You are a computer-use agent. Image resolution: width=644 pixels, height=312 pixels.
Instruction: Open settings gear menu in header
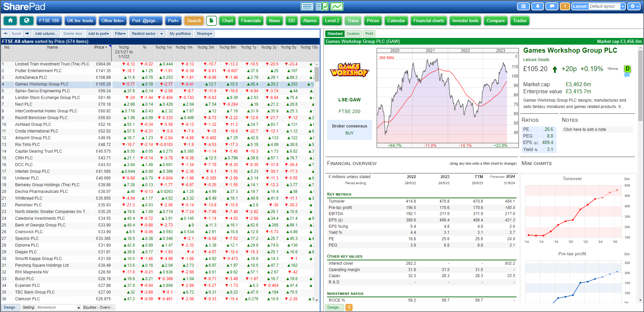634,6
